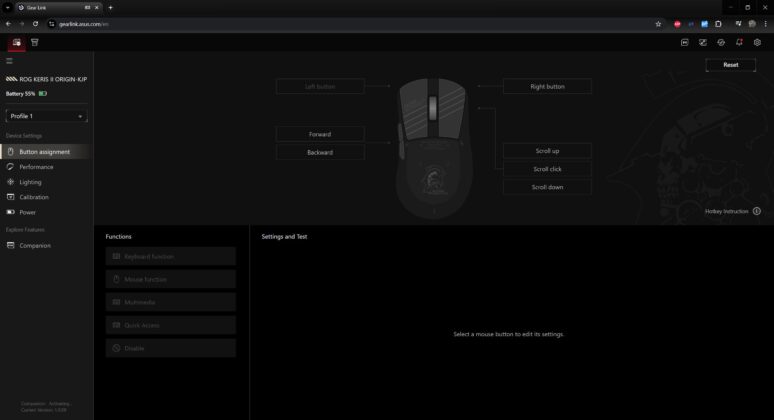Screen dimensions: 774x420
Task: Open the device tab icon in Gear Link header
Action: [x=17, y=42]
